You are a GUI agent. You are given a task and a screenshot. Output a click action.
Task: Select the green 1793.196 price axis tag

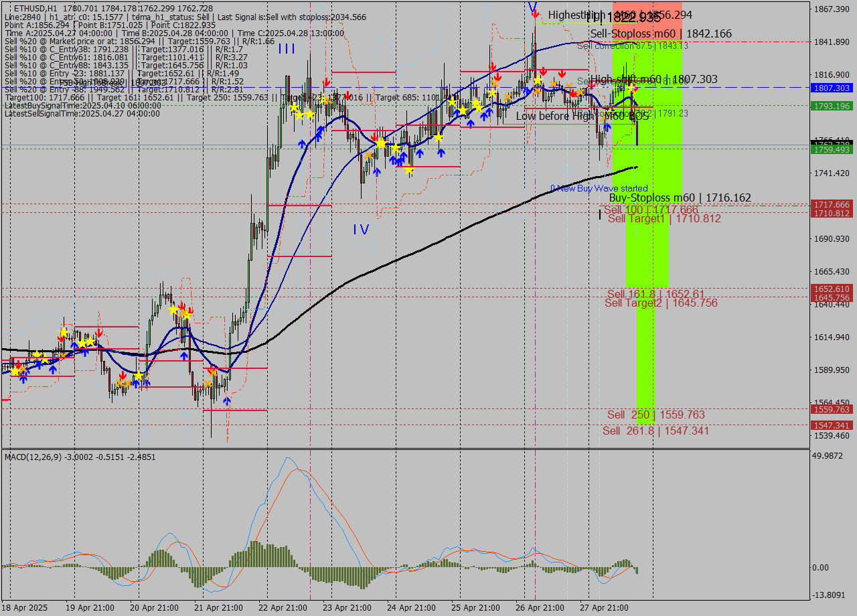tap(831, 106)
